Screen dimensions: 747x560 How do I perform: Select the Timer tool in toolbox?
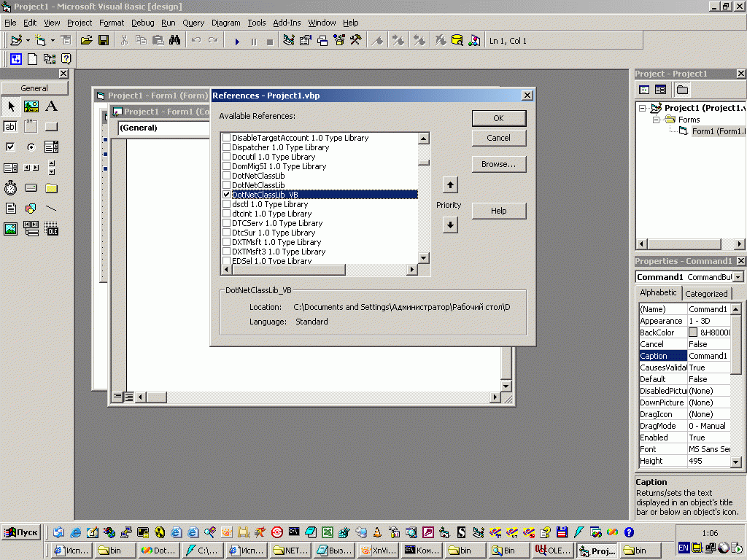10,188
